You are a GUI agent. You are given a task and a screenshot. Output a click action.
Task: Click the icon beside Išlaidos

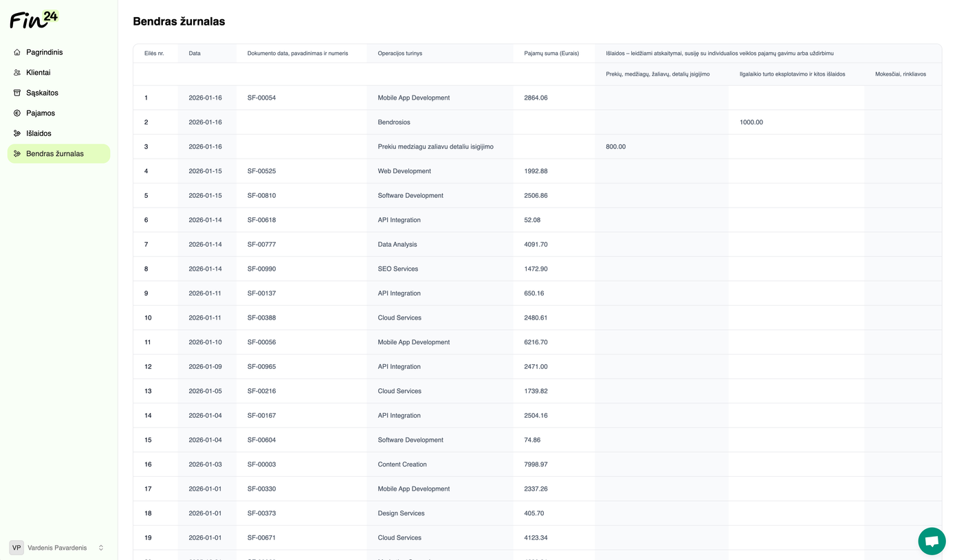pyautogui.click(x=17, y=133)
